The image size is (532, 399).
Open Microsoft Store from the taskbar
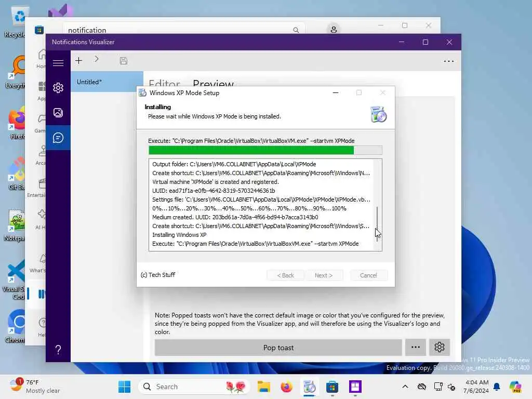(332, 387)
